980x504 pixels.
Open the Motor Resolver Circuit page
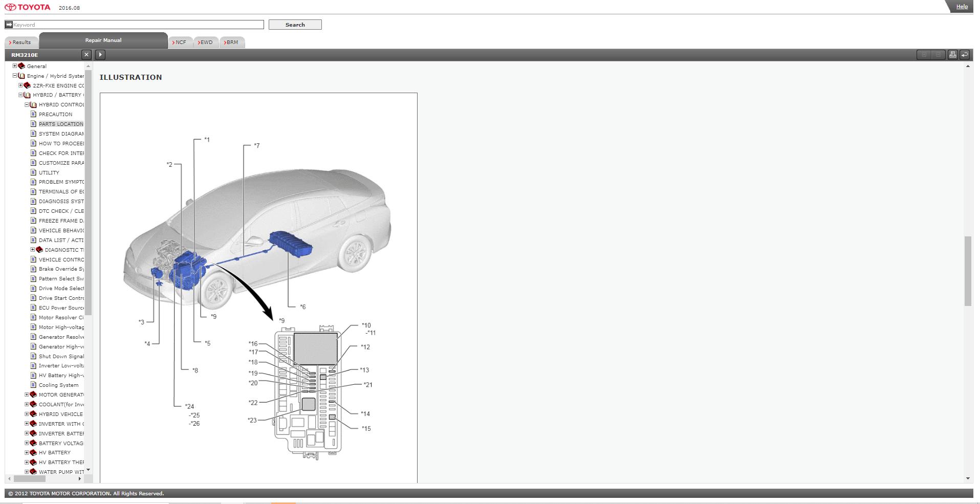click(x=61, y=318)
